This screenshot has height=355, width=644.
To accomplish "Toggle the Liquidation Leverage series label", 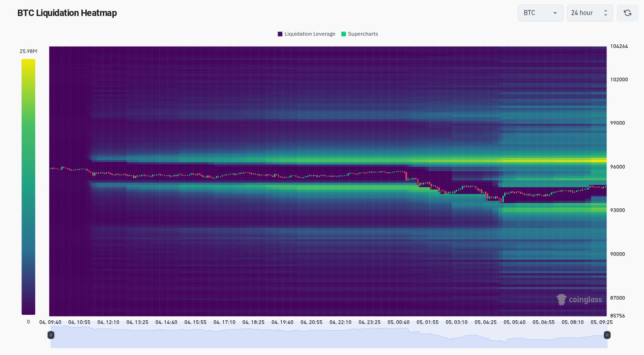I will 310,34.
